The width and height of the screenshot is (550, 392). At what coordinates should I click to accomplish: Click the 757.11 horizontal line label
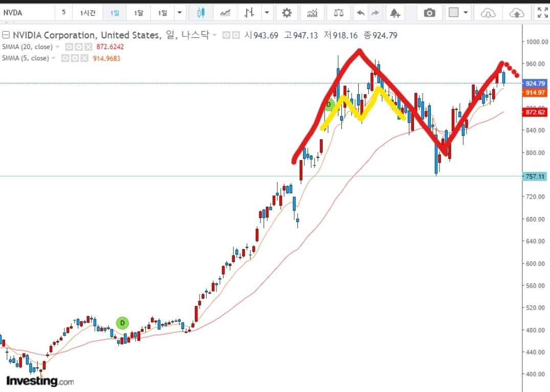coord(535,177)
